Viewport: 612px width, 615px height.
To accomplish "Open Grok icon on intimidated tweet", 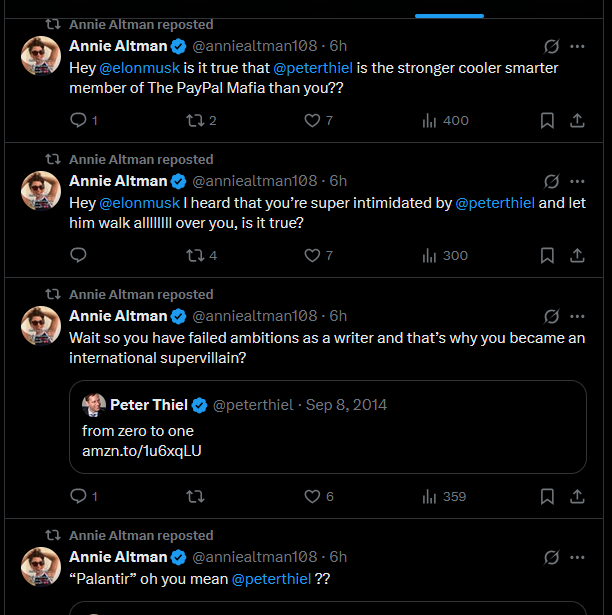I will 550,181.
